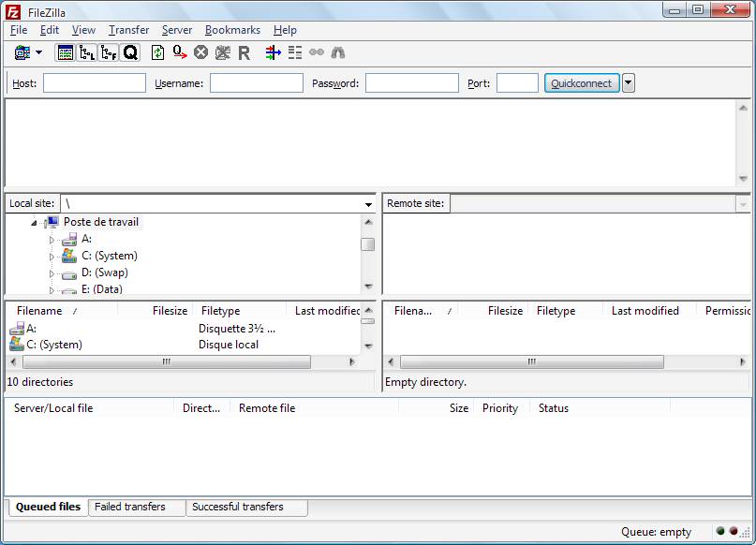Toggle message log display
This screenshot has width=756, height=545.
tap(66, 52)
